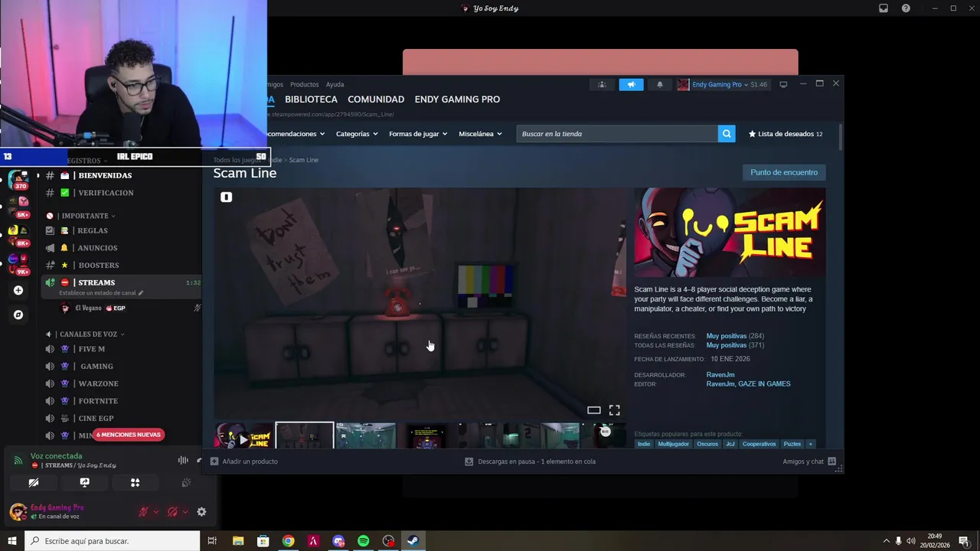Switch the video player to theater mode
The height and width of the screenshot is (551, 980).
point(593,410)
